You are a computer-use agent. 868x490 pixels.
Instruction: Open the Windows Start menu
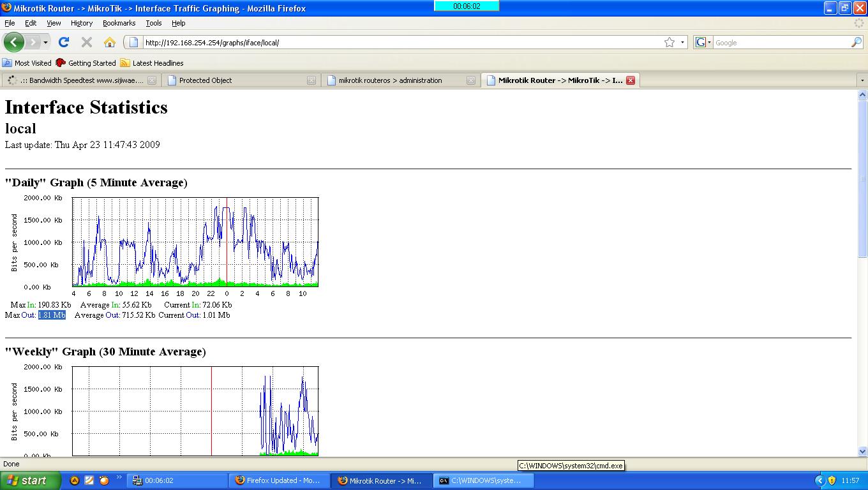point(30,480)
